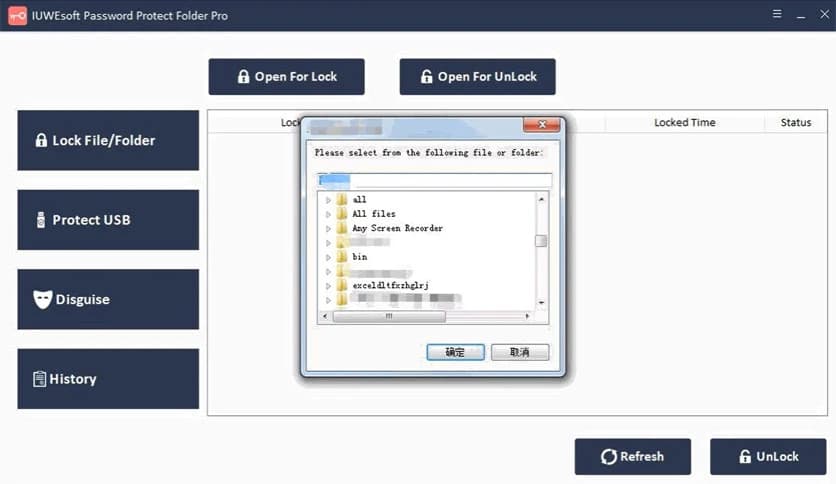Click the IUWEsoft app logo icon
The image size is (836, 484).
point(17,15)
